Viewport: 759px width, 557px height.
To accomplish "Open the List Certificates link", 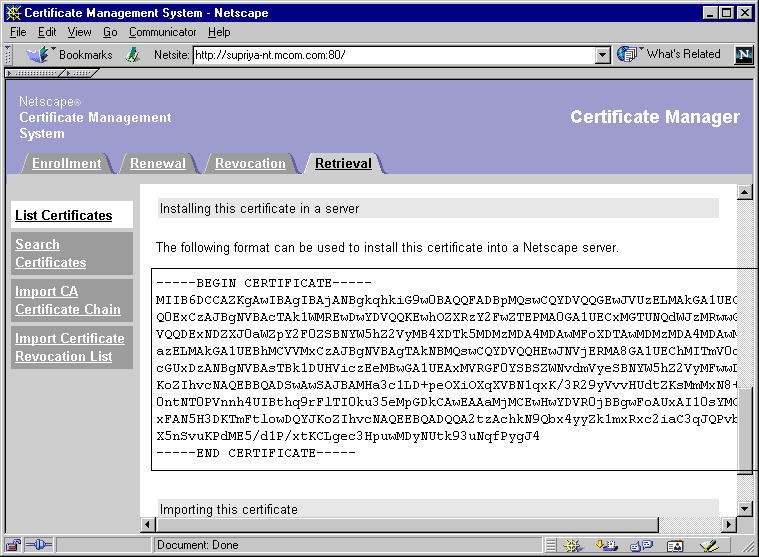I will [63, 215].
